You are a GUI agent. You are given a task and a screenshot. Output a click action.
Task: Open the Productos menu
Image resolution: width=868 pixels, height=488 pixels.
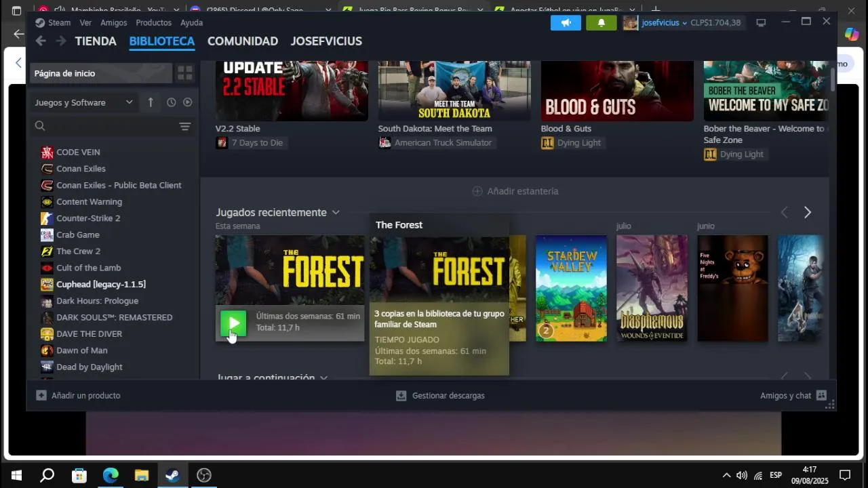pos(153,23)
